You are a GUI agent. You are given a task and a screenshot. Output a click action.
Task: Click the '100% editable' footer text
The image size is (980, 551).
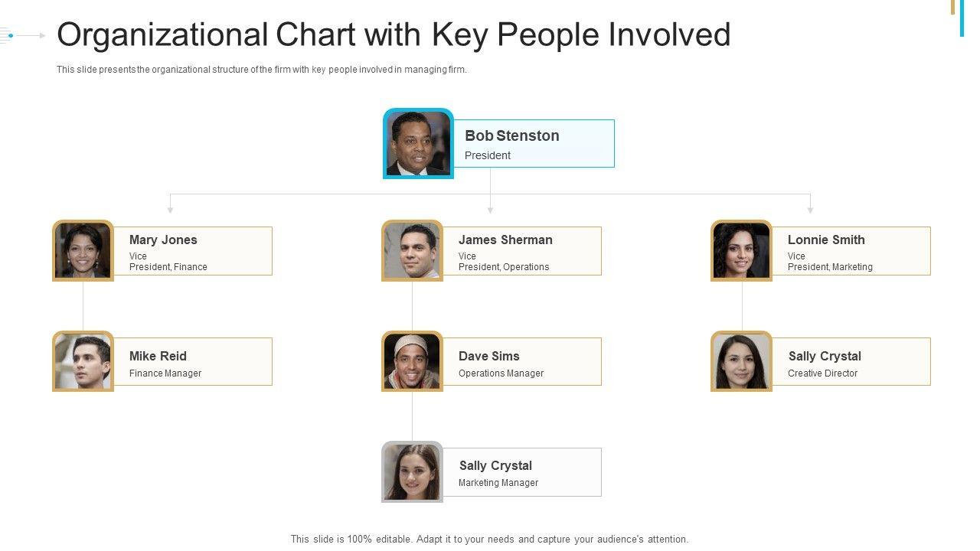point(489,539)
